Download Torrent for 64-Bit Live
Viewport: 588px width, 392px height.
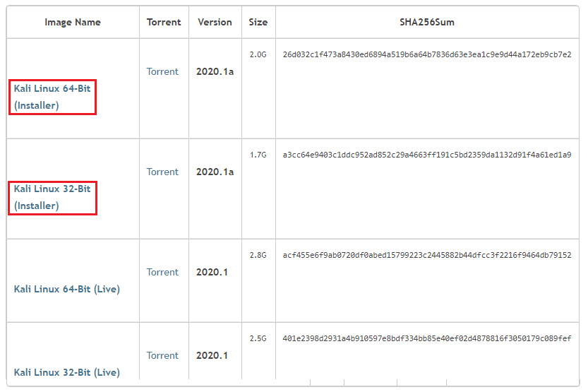(162, 272)
